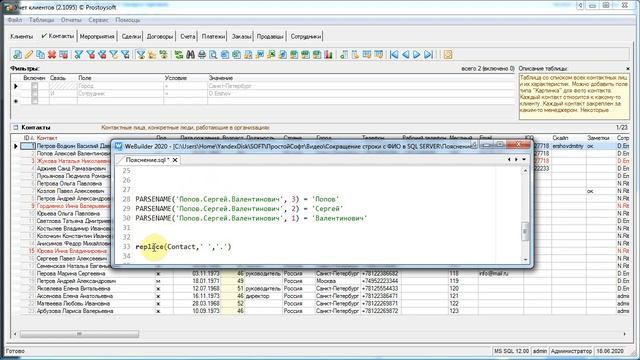
Task: Click WeBuilder editor scroll up arrow
Action: (x=525, y=170)
